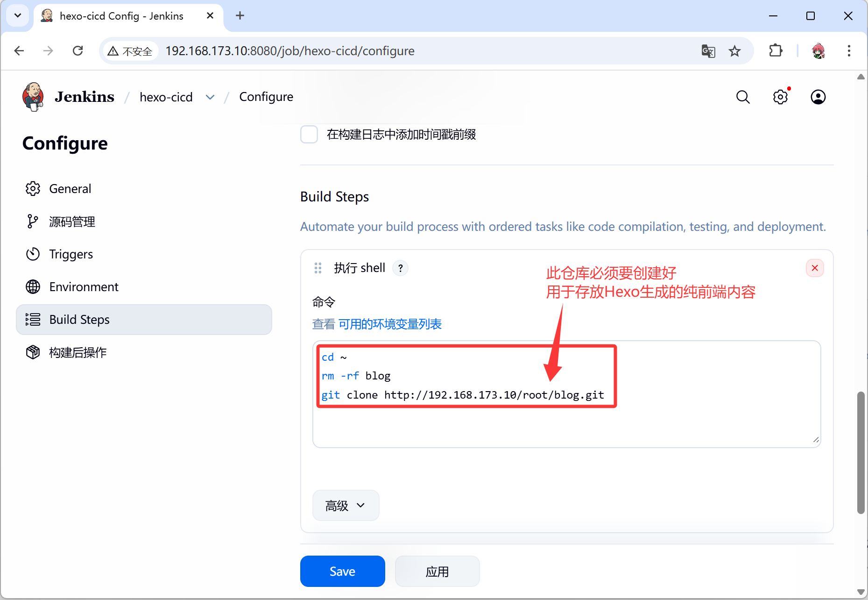Jump to the Triggers section
The image size is (868, 600).
(x=71, y=254)
